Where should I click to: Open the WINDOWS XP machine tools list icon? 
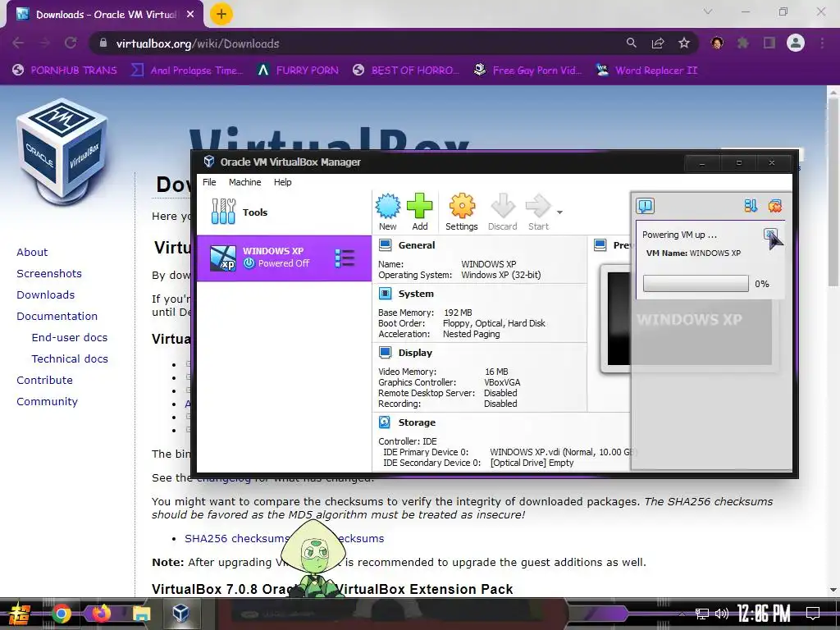click(x=345, y=258)
